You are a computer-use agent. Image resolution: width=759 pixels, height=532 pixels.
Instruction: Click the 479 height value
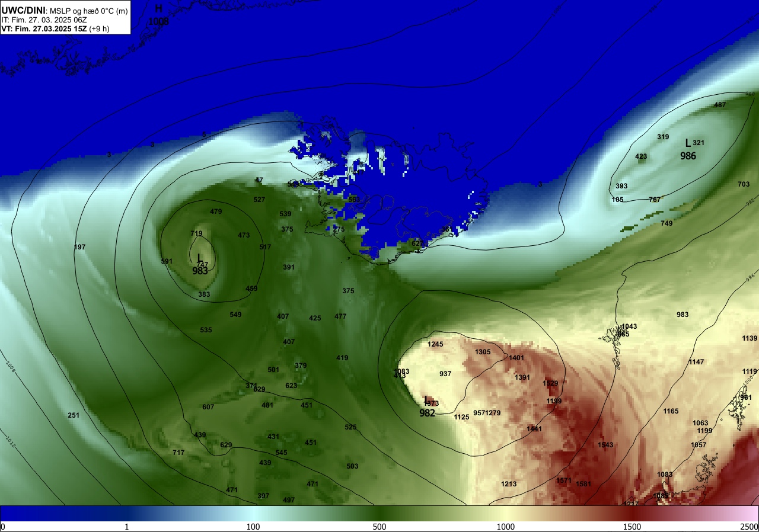tap(216, 211)
